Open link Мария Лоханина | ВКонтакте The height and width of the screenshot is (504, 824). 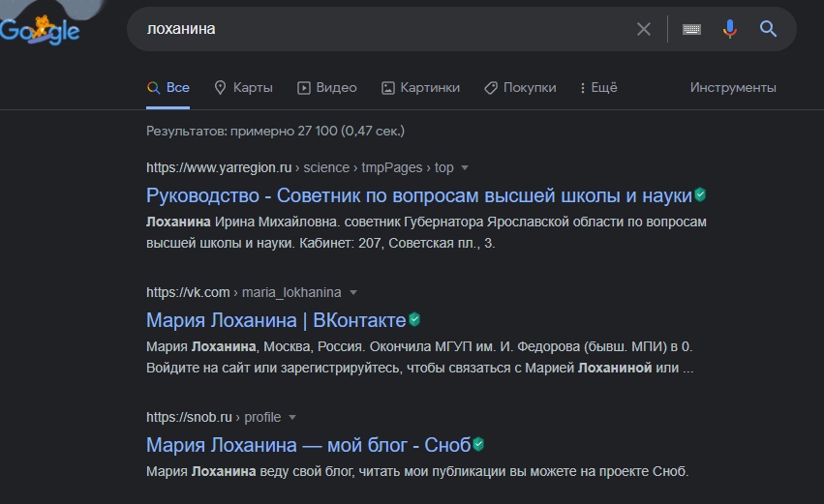pyautogui.click(x=276, y=320)
